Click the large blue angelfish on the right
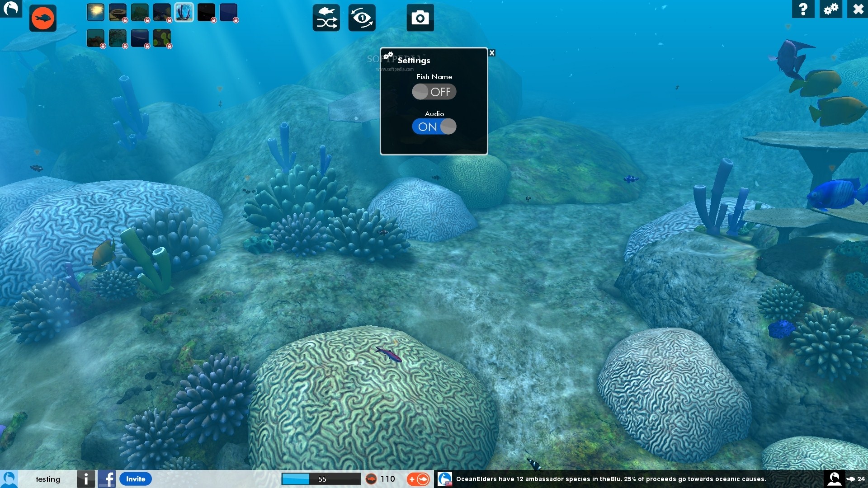 click(836, 193)
